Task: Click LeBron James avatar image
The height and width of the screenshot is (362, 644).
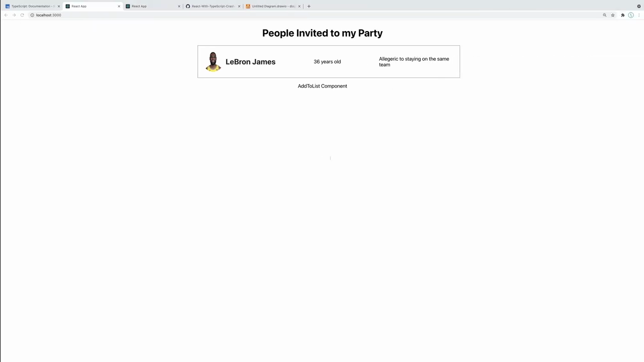Action: point(213,61)
